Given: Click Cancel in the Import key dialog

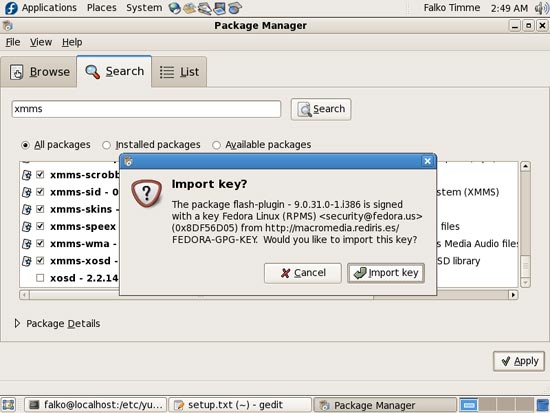Looking at the screenshot, I should click(303, 273).
